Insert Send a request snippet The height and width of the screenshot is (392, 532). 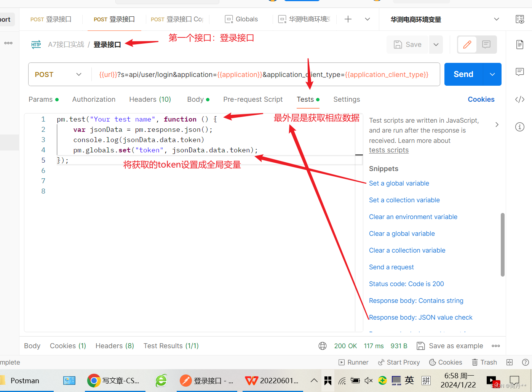[391, 267]
